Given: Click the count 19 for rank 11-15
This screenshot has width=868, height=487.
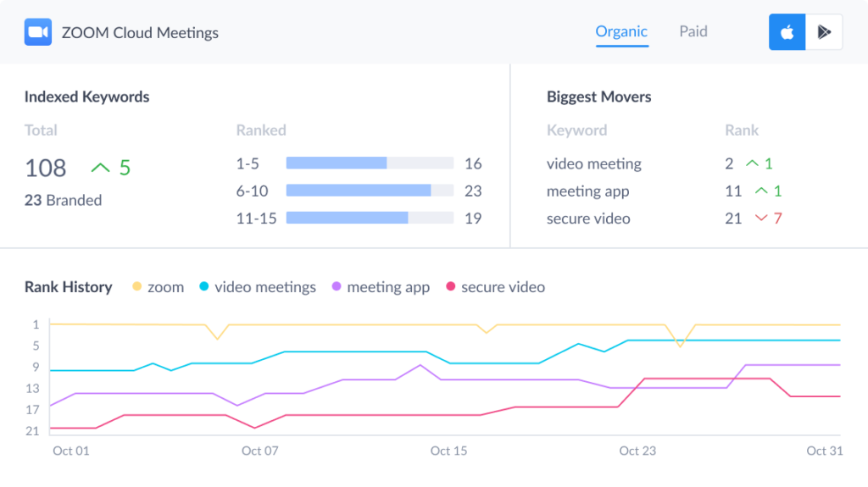Looking at the screenshot, I should tap(473, 218).
